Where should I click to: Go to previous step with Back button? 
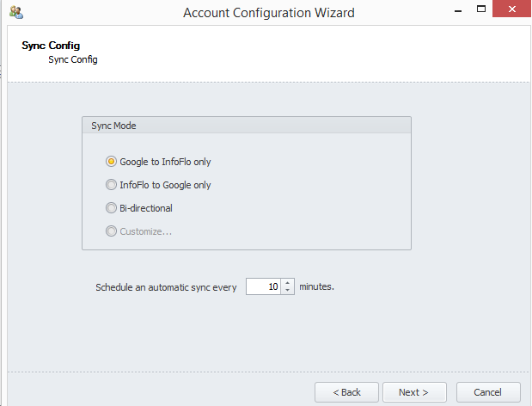[346, 392]
